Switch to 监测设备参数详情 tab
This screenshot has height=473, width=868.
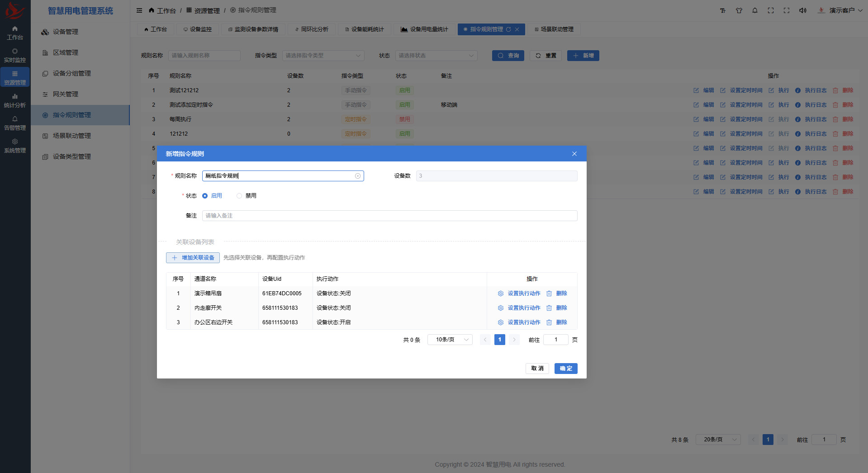tap(253, 29)
